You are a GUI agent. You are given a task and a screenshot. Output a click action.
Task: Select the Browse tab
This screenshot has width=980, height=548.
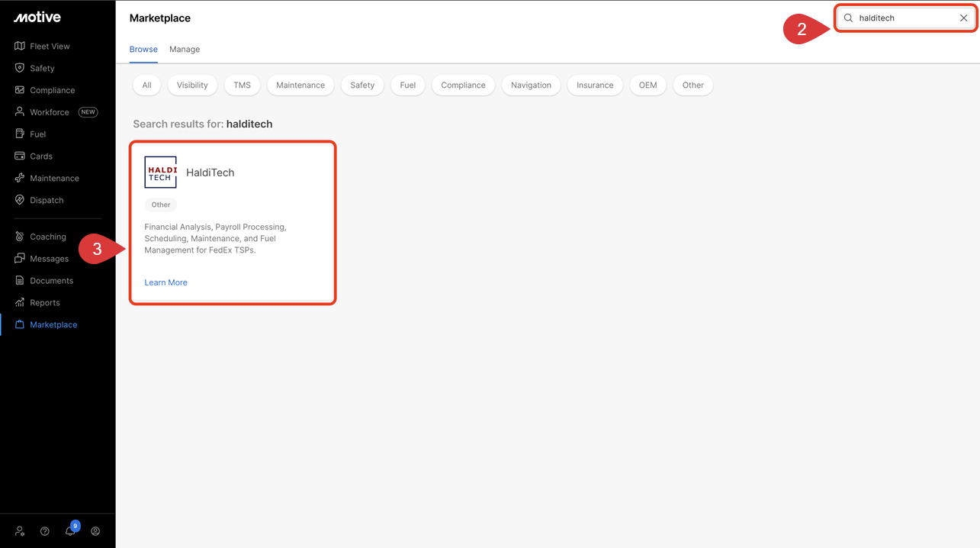(x=143, y=50)
